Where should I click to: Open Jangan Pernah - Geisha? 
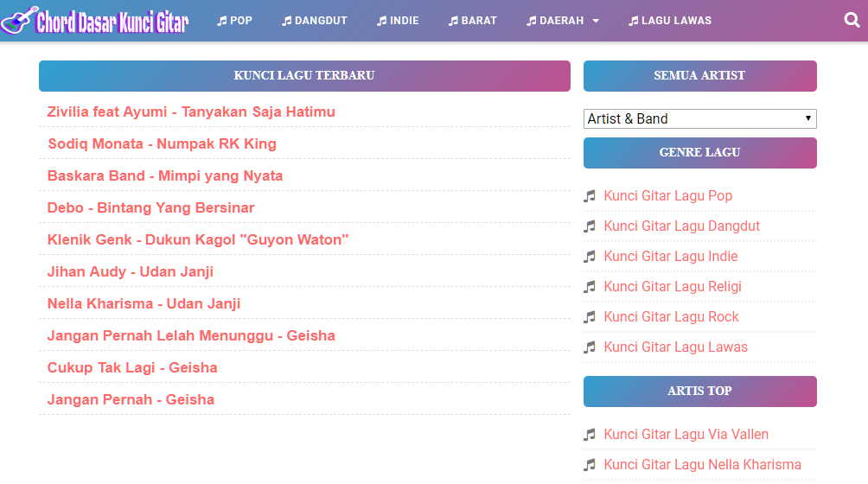tap(131, 400)
